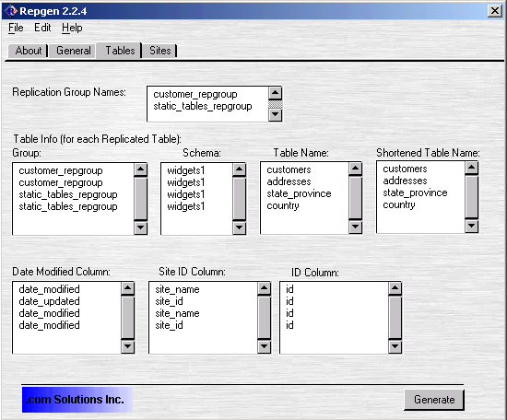Select customers in Table Name list
The width and height of the screenshot is (507, 420).
coord(289,170)
